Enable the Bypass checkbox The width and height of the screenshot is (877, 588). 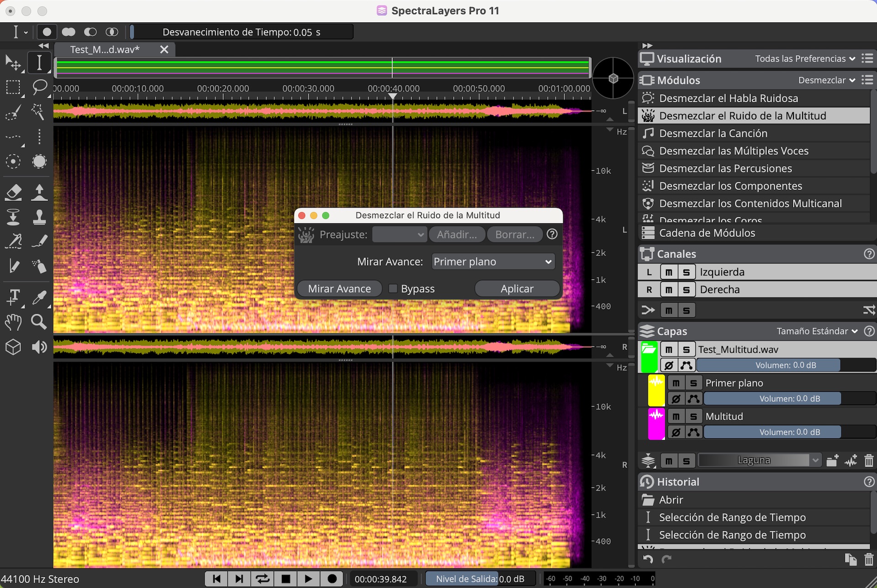tap(393, 289)
